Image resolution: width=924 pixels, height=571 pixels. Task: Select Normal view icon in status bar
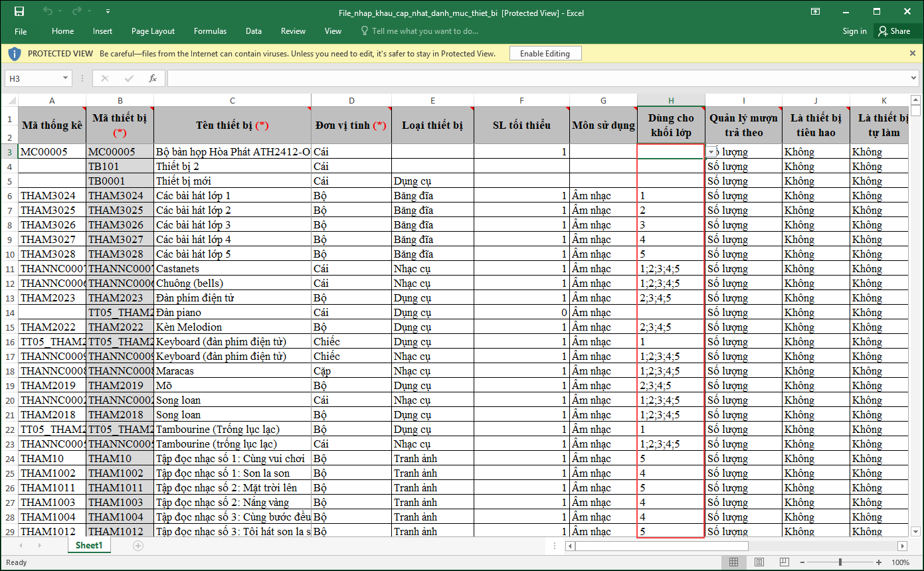point(734,562)
